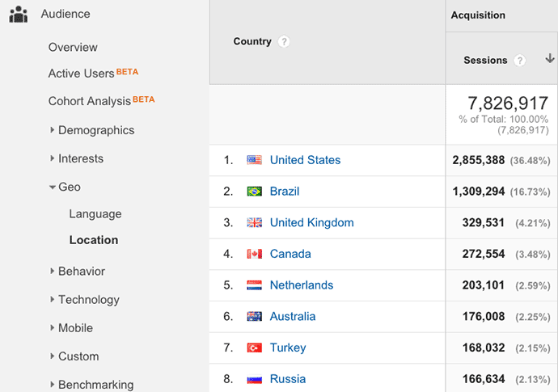558x392 pixels.
Task: Click the United States flag icon
Action: 255,160
